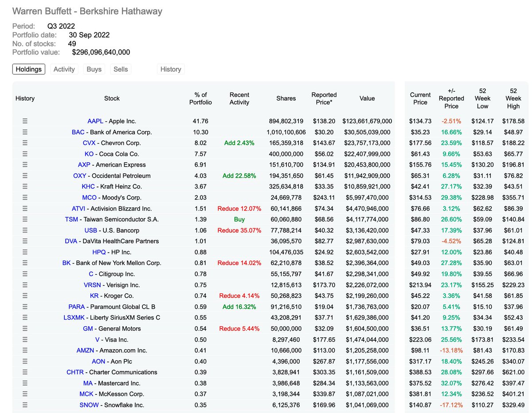Sort by the Shares column header
Screen dimensions: 532x413
pos(286,98)
